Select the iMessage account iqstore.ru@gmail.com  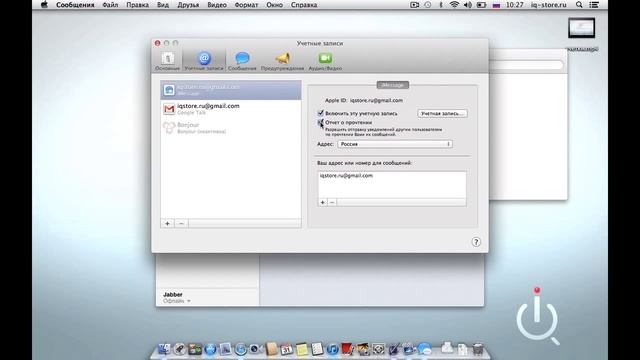click(x=231, y=90)
